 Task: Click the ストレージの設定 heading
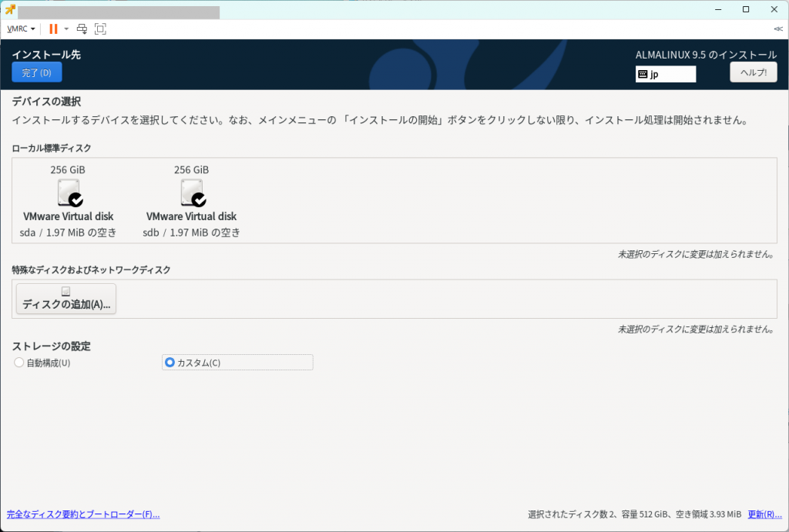pos(52,346)
